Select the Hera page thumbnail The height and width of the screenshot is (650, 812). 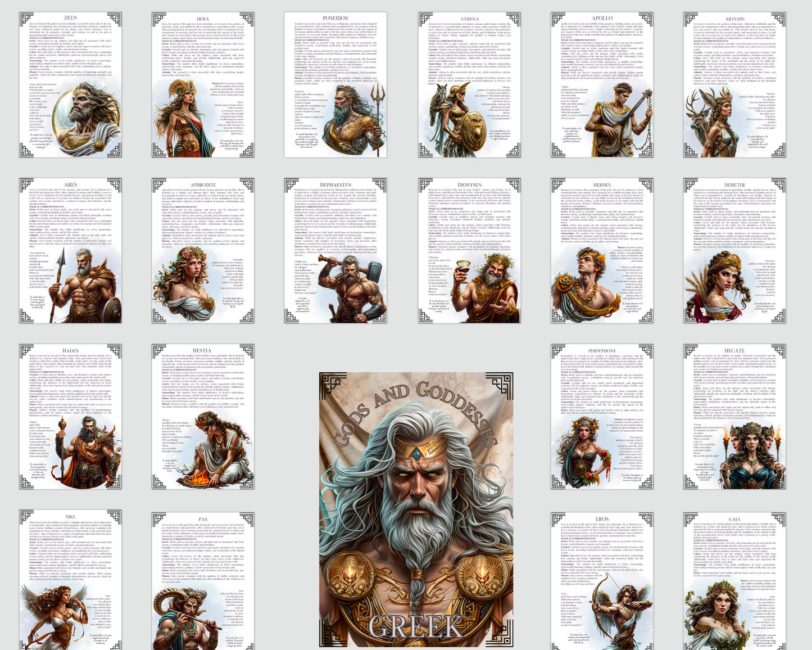click(x=203, y=84)
